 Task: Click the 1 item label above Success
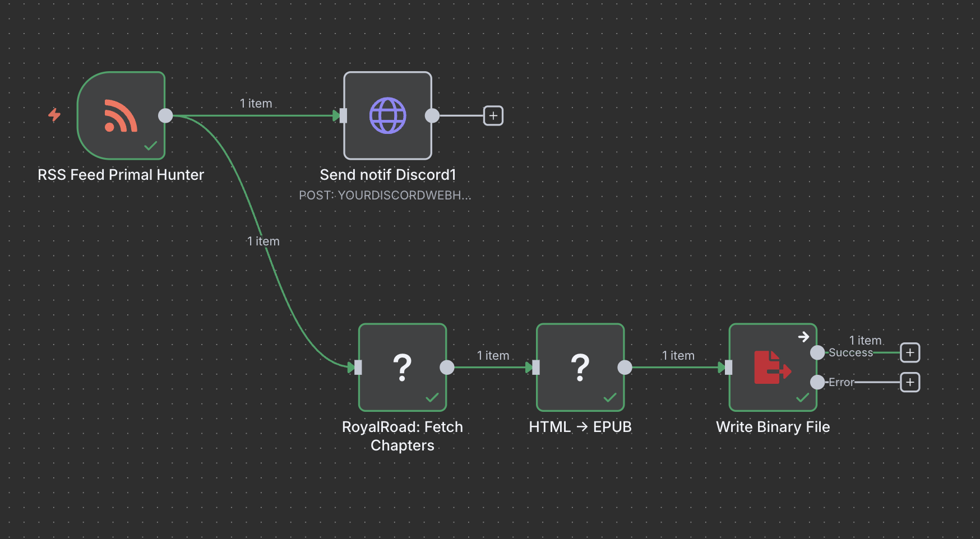pyautogui.click(x=866, y=341)
